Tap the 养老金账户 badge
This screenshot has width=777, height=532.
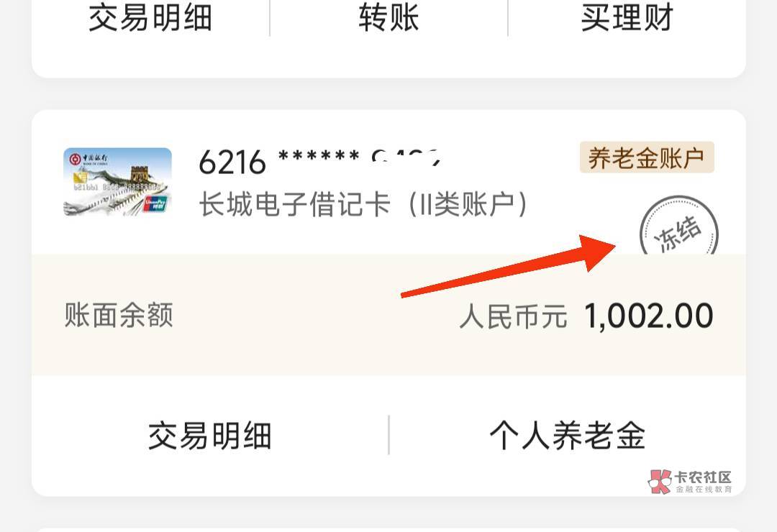pos(647,157)
